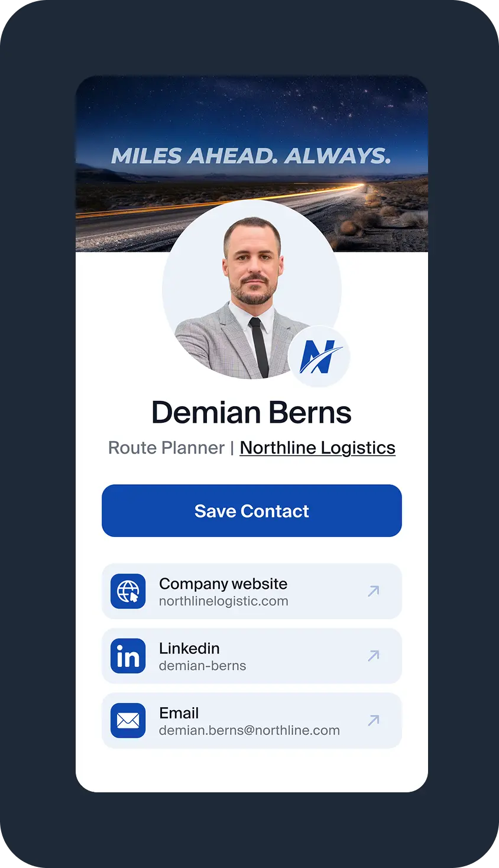Click the 'Route Planner' job title
The image size is (499, 868).
[166, 448]
